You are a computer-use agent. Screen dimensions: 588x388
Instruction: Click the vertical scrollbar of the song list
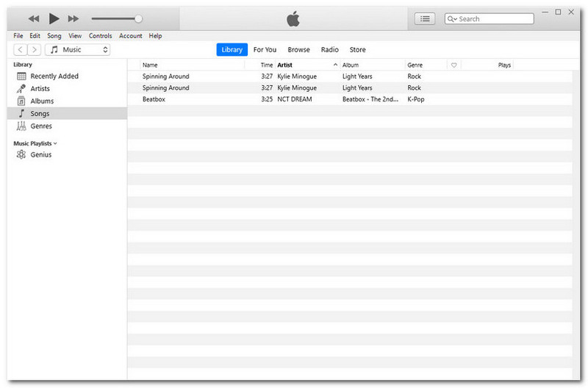pyautogui.click(x=576, y=225)
